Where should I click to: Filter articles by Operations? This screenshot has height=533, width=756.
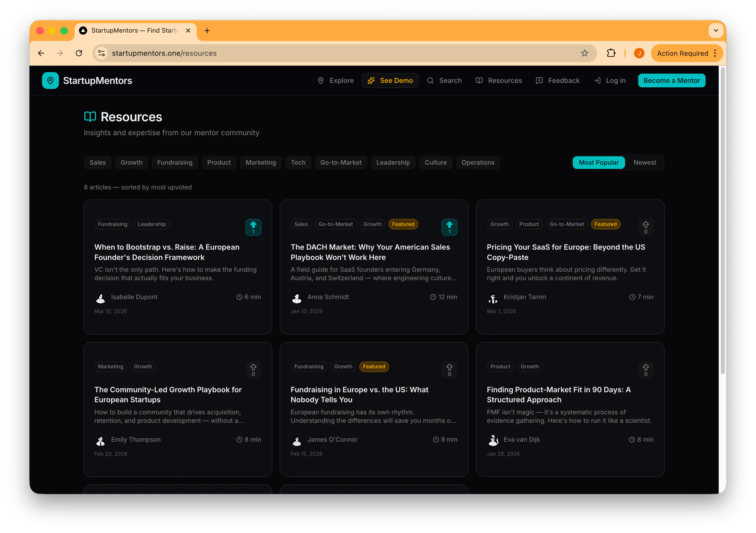coord(478,163)
